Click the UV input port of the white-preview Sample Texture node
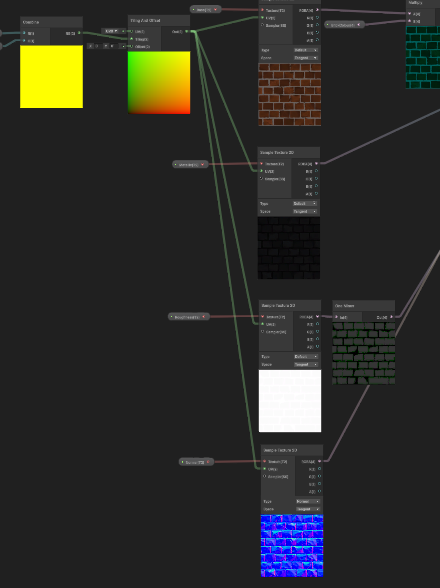440x588 pixels. [x=263, y=324]
